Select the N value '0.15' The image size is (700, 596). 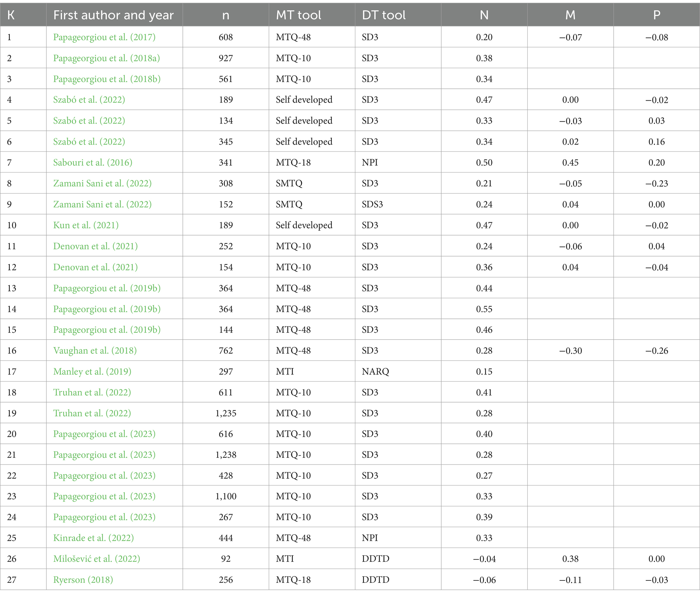click(x=484, y=371)
